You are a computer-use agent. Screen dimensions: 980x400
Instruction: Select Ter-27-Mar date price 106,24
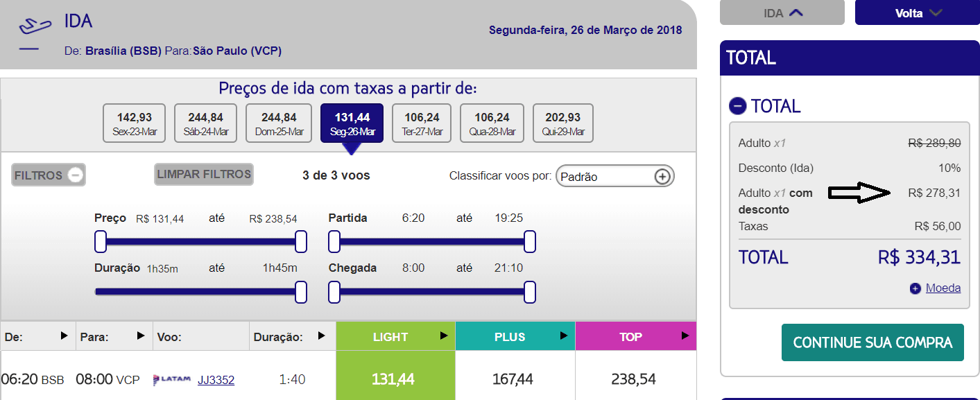tap(422, 123)
